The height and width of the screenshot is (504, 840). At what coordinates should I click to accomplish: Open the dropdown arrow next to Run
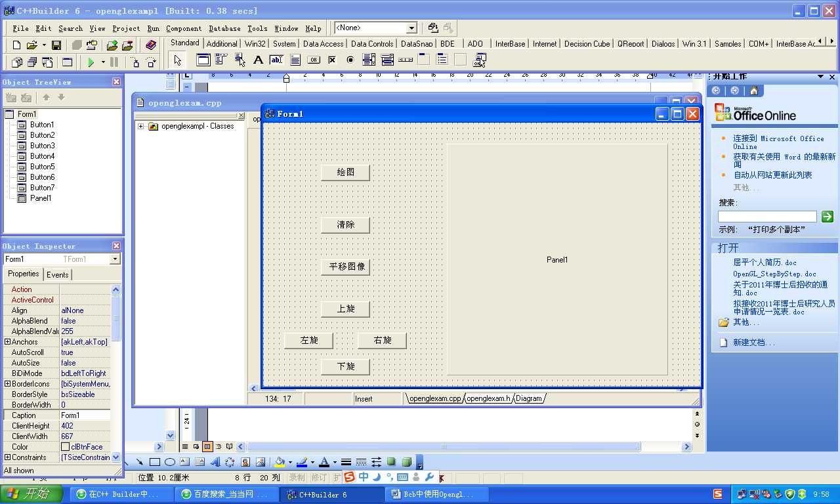102,62
